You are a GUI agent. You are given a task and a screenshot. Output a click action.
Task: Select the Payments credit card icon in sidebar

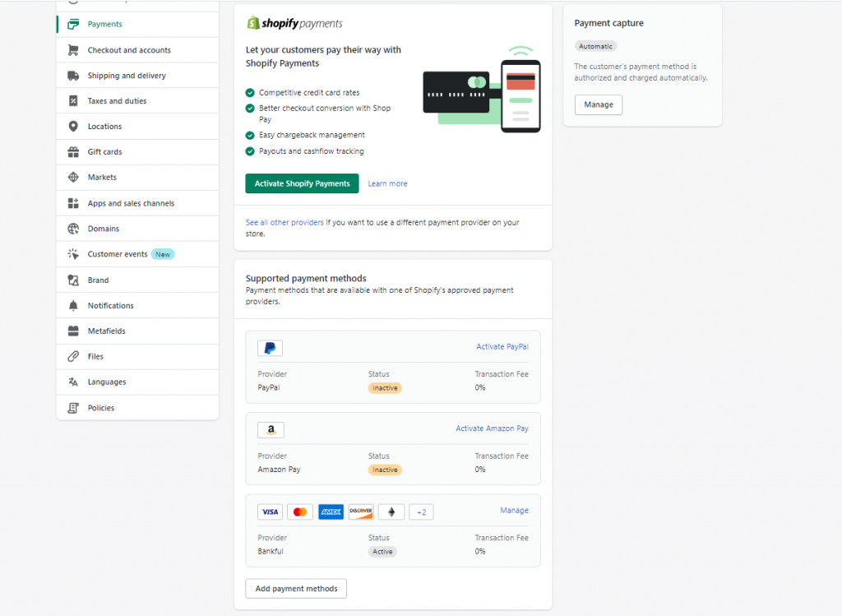pos(72,24)
